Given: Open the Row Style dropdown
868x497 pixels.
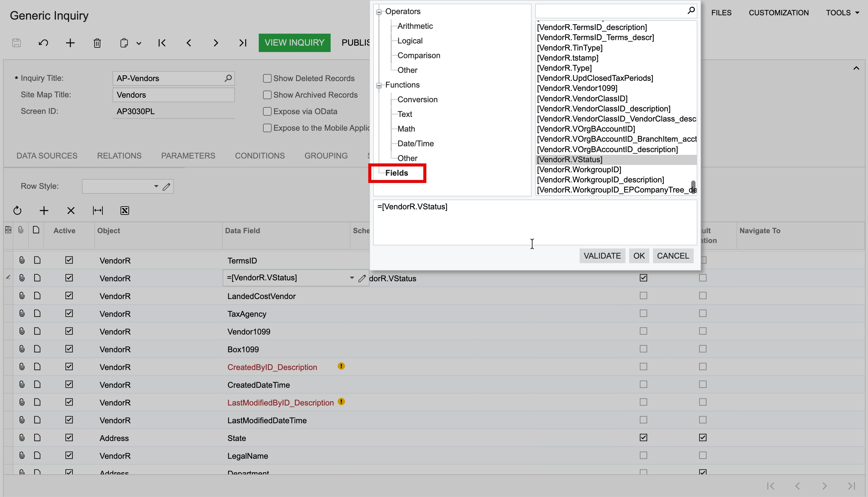Looking at the screenshot, I should click(156, 186).
